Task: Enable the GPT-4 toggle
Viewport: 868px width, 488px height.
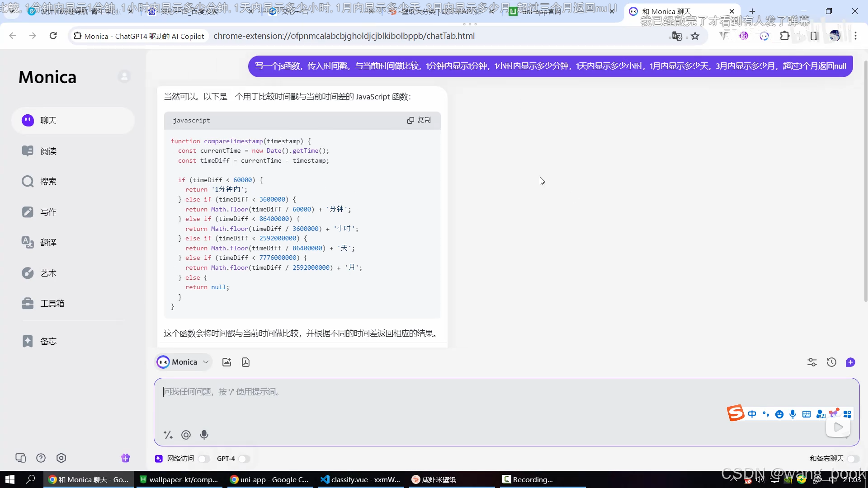Action: 244,459
